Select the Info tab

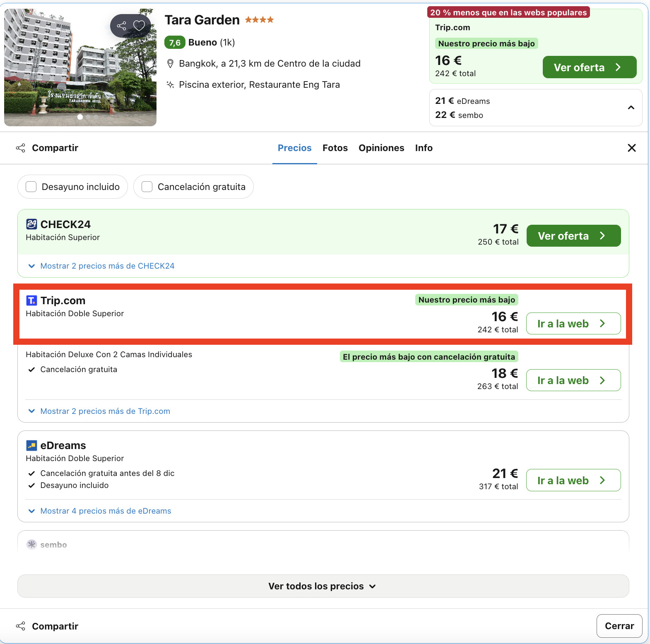point(424,148)
